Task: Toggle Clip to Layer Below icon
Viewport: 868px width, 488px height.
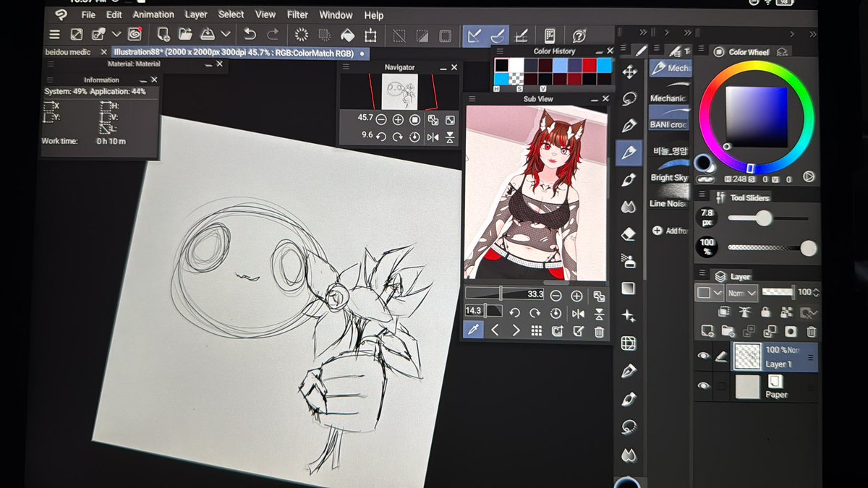Action: [723, 312]
